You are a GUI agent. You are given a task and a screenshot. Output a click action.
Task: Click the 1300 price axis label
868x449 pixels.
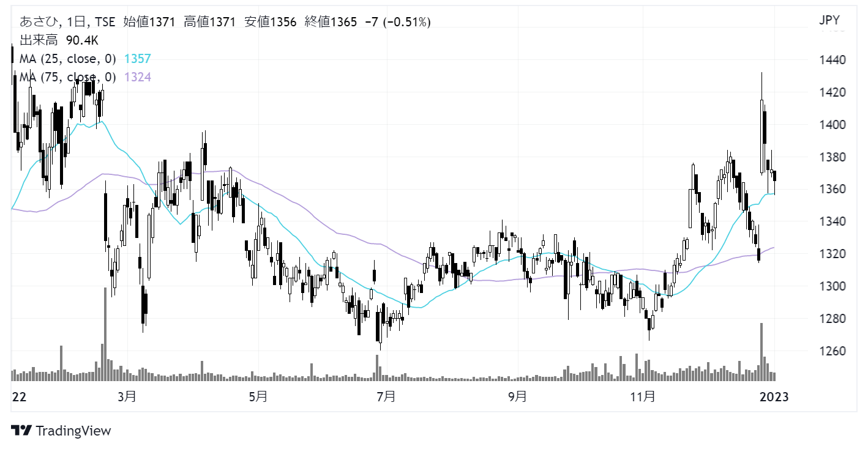click(x=831, y=286)
